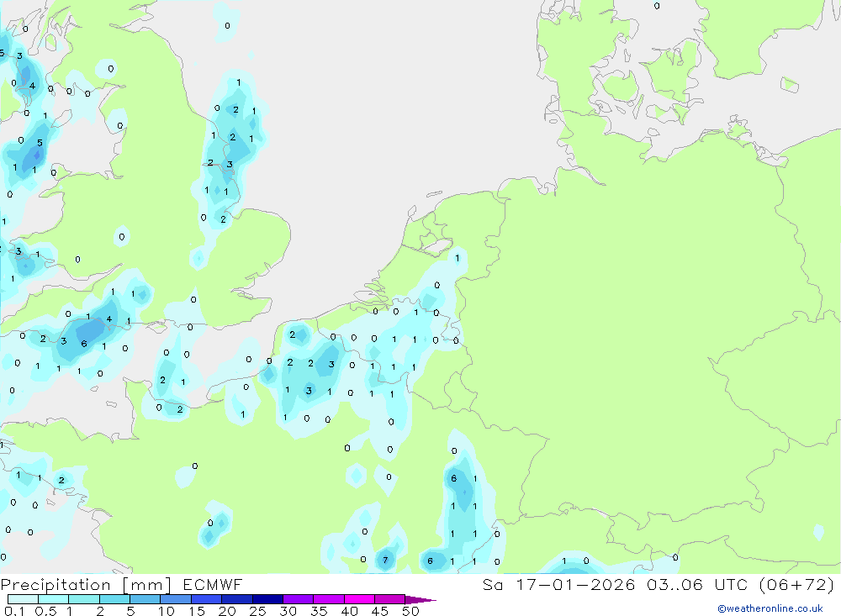Click the legend label '50'

(410, 611)
